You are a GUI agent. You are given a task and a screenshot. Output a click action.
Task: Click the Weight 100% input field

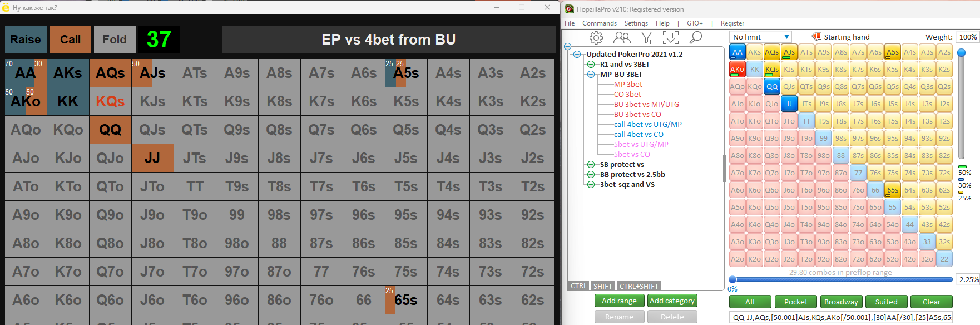(x=967, y=37)
